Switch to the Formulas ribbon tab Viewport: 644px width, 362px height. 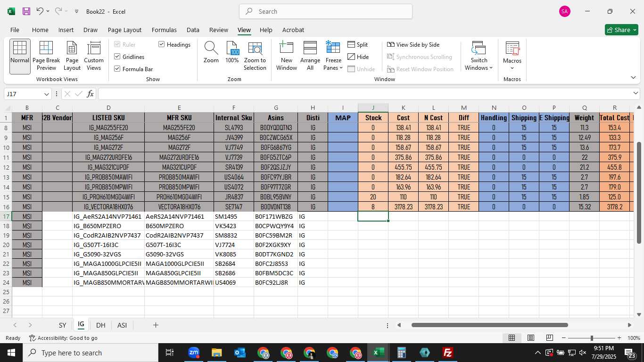(164, 30)
